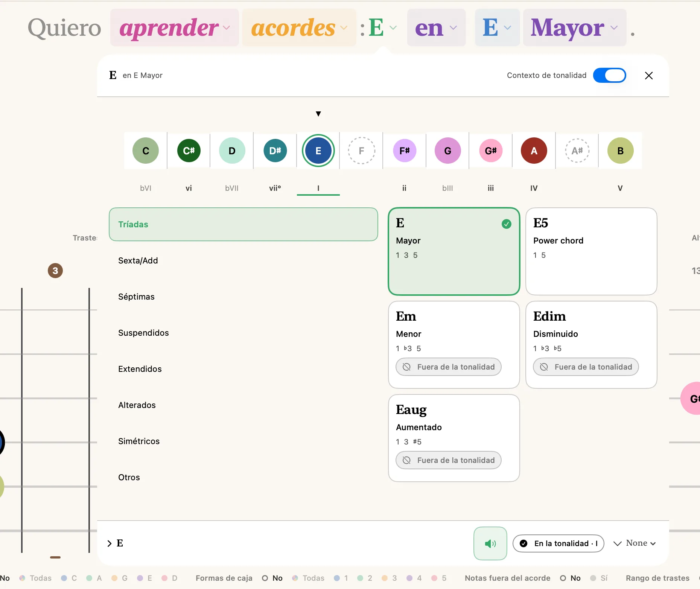Select the D# root note circle
700x589 pixels.
click(275, 151)
